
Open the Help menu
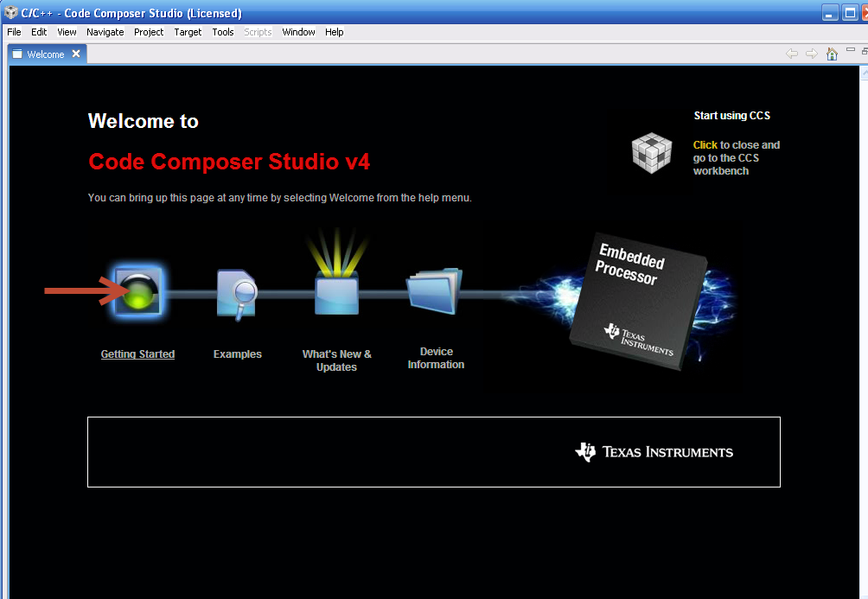(334, 32)
